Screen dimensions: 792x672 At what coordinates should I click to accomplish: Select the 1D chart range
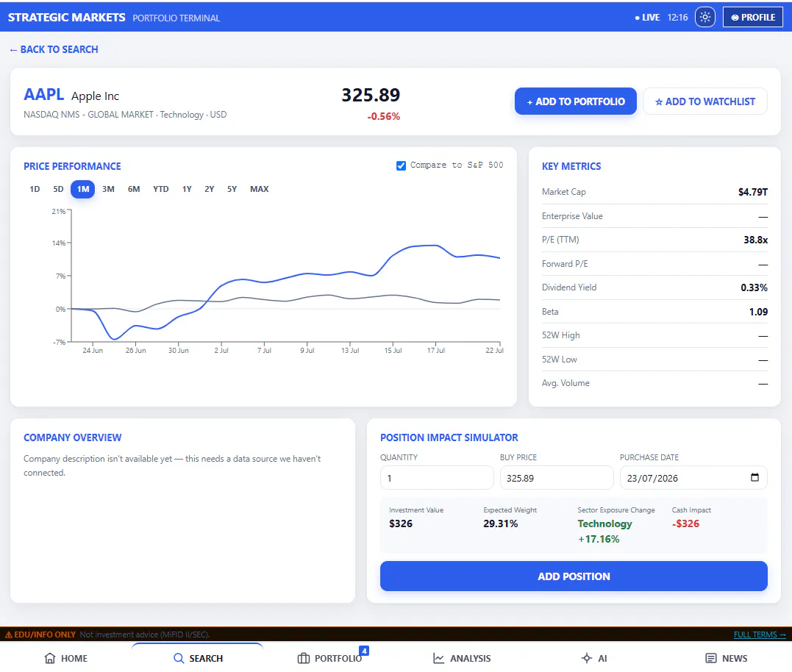35,189
